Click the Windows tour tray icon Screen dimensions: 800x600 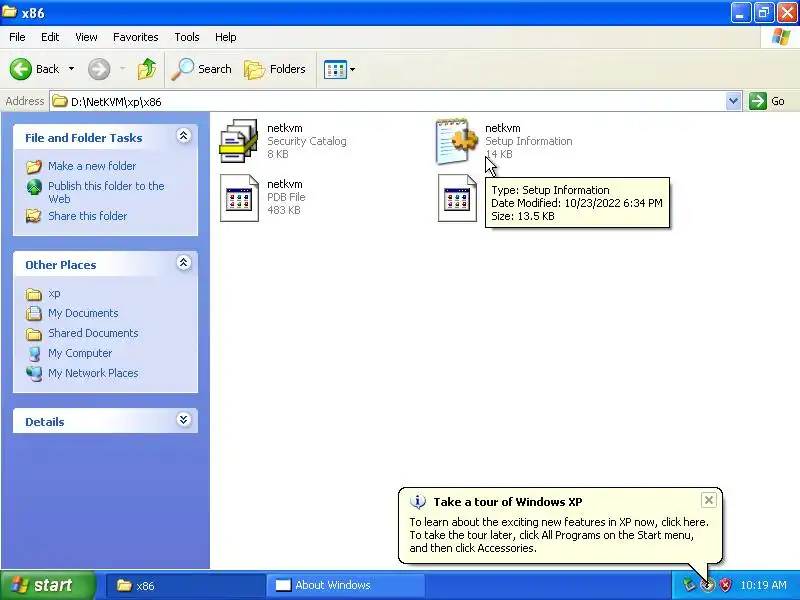click(x=707, y=585)
